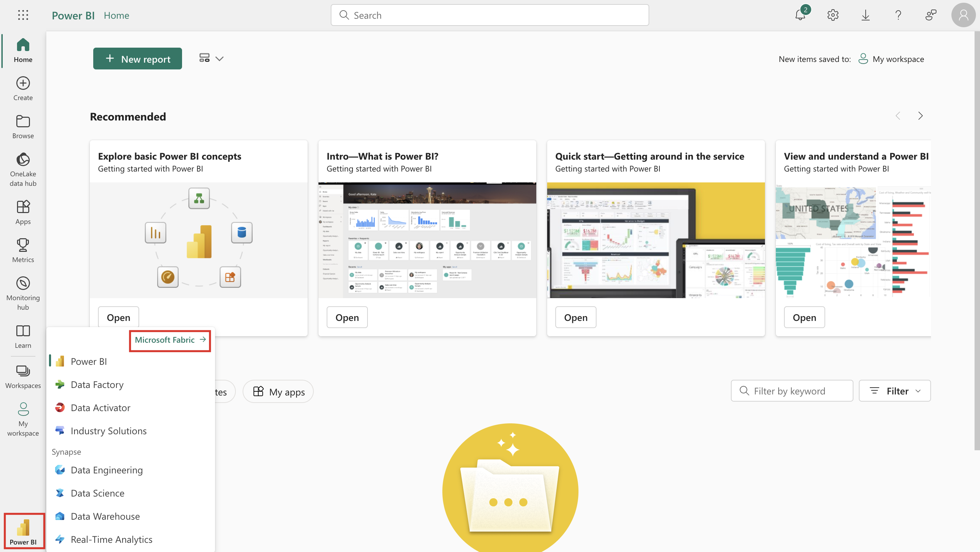Open the View and understand Power BI card
980x552 pixels.
804,317
